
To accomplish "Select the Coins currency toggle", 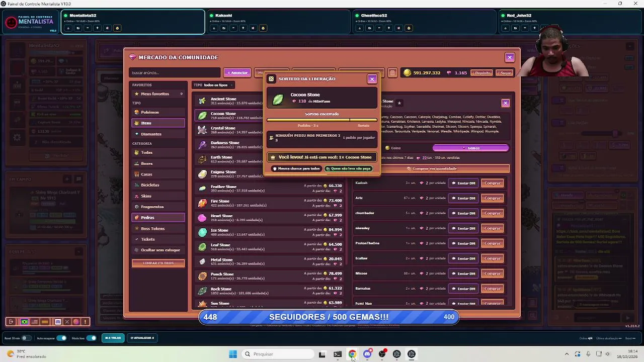I will click(393, 148).
